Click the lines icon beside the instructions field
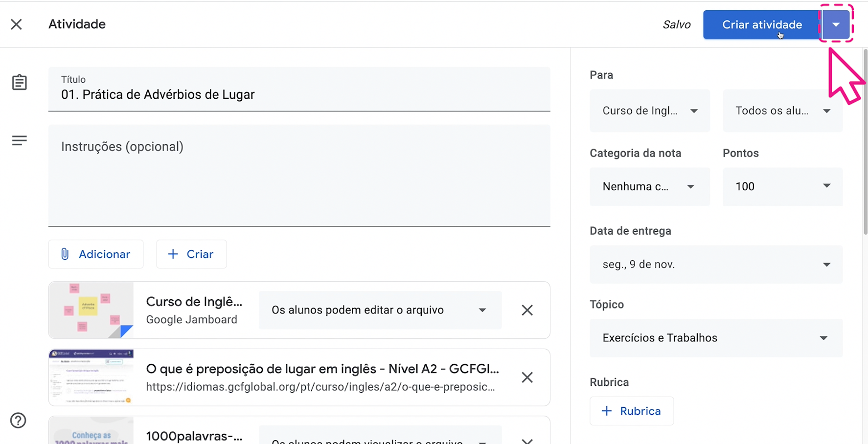The height and width of the screenshot is (444, 868). pos(20,141)
